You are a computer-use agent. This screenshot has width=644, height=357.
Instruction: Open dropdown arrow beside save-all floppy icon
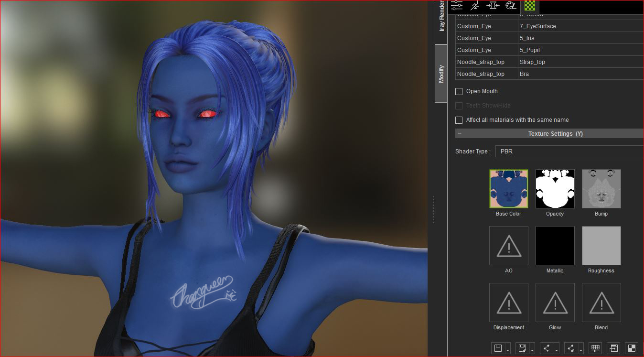point(532,350)
